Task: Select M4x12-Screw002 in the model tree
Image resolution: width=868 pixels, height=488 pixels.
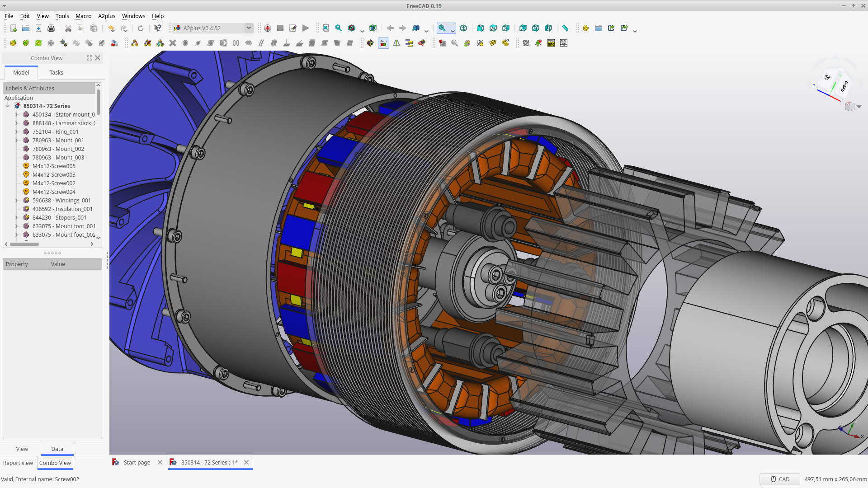Action: 54,183
